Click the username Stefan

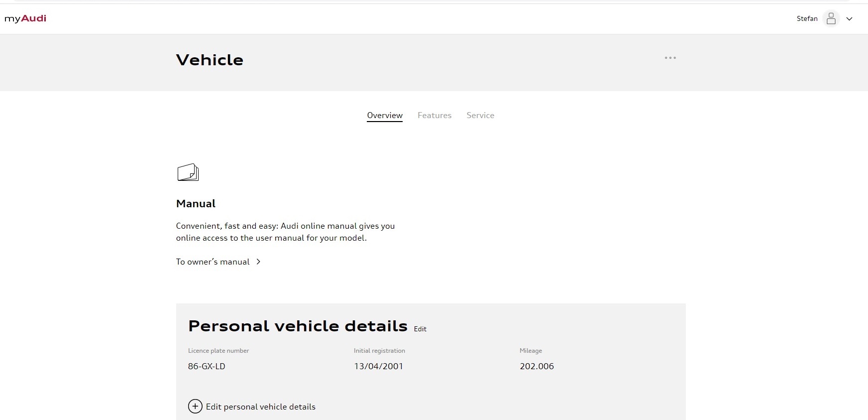click(807, 18)
